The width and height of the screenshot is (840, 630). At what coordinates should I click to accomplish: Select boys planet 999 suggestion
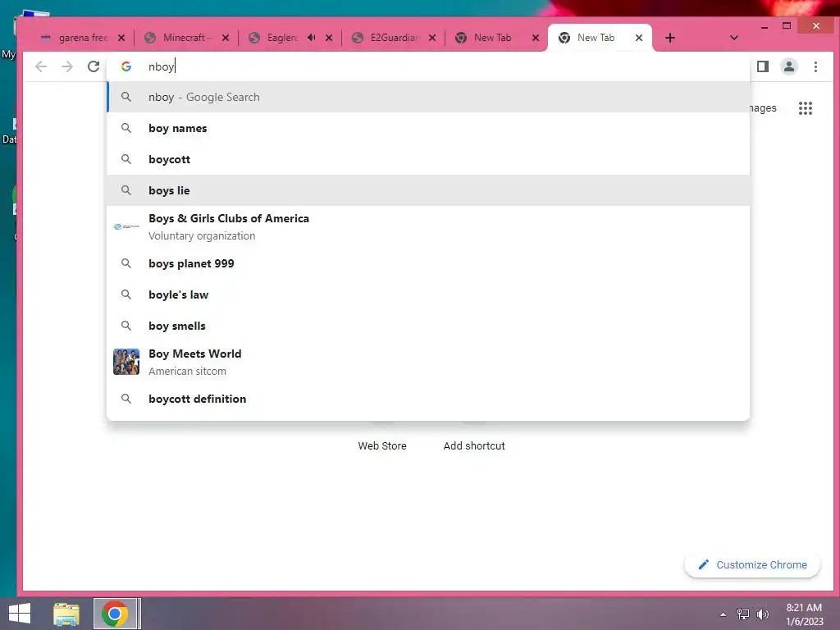tap(428, 263)
